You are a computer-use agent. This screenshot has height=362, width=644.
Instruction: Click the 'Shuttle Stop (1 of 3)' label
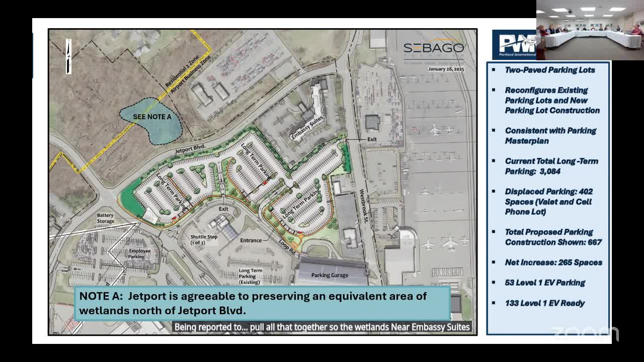pos(204,240)
